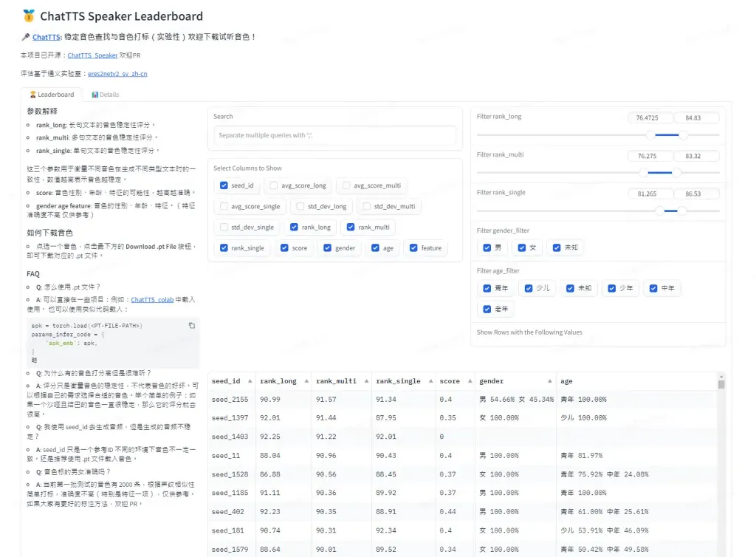Uncheck the 青年 age filter
This screenshot has width=756, height=557.
pyautogui.click(x=487, y=288)
